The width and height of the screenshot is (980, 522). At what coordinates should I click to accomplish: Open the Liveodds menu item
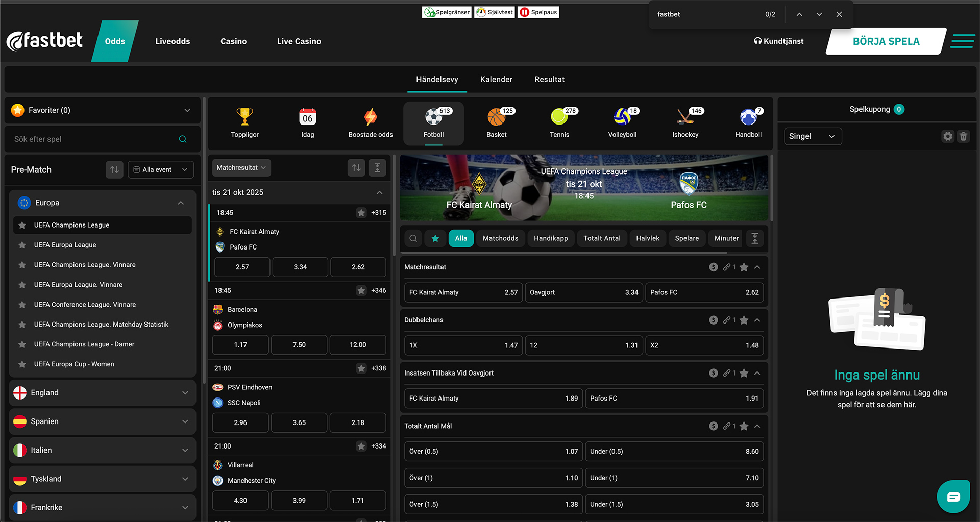coord(173,41)
